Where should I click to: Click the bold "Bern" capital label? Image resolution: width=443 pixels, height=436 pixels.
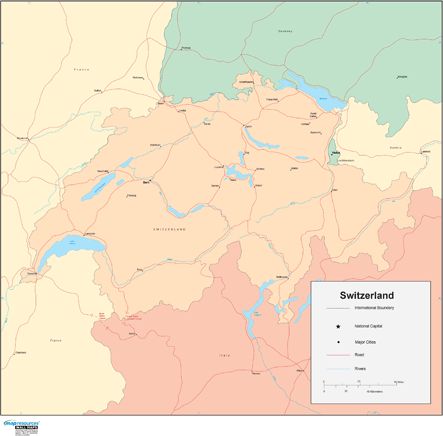(x=146, y=182)
